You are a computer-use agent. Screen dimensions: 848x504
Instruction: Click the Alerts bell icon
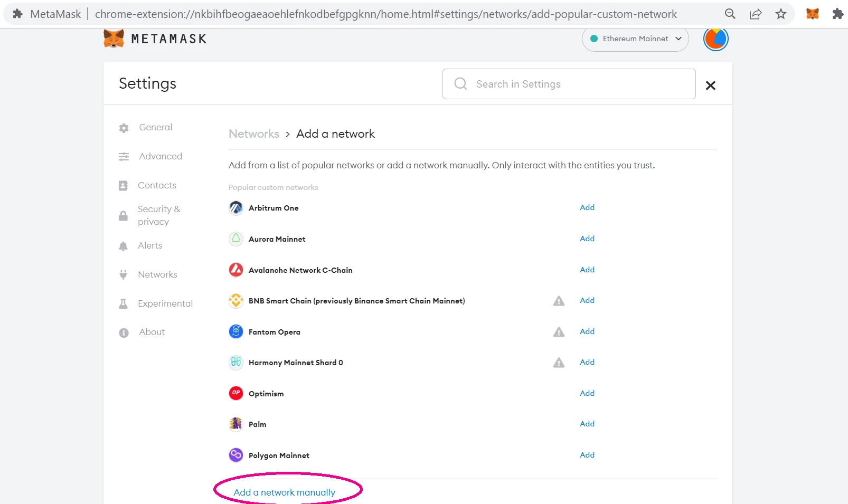tap(123, 246)
